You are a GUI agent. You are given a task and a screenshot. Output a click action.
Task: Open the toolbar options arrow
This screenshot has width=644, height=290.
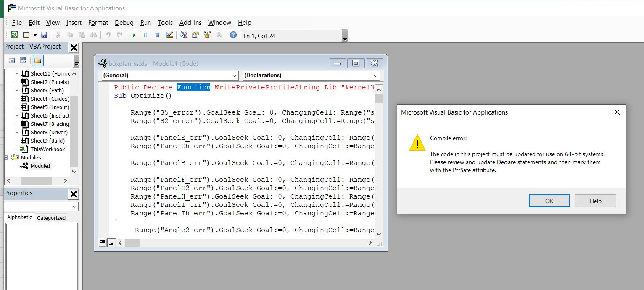pyautogui.click(x=345, y=36)
